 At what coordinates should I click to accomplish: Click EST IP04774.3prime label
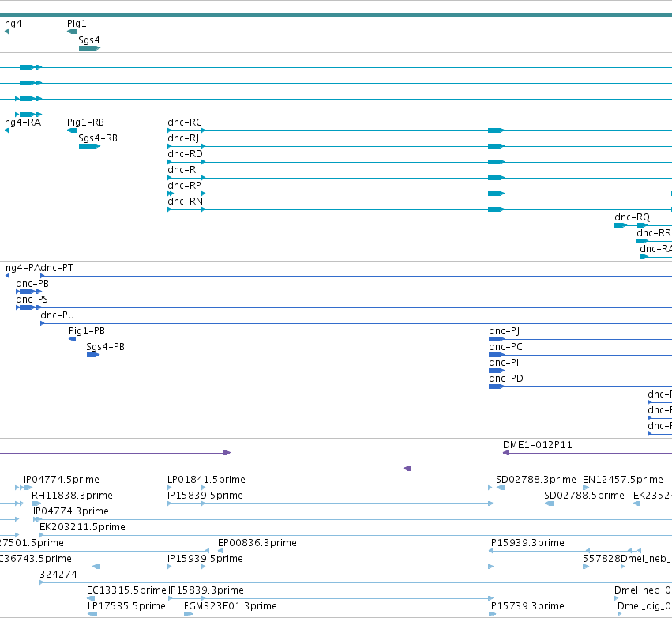pyautogui.click(x=71, y=511)
